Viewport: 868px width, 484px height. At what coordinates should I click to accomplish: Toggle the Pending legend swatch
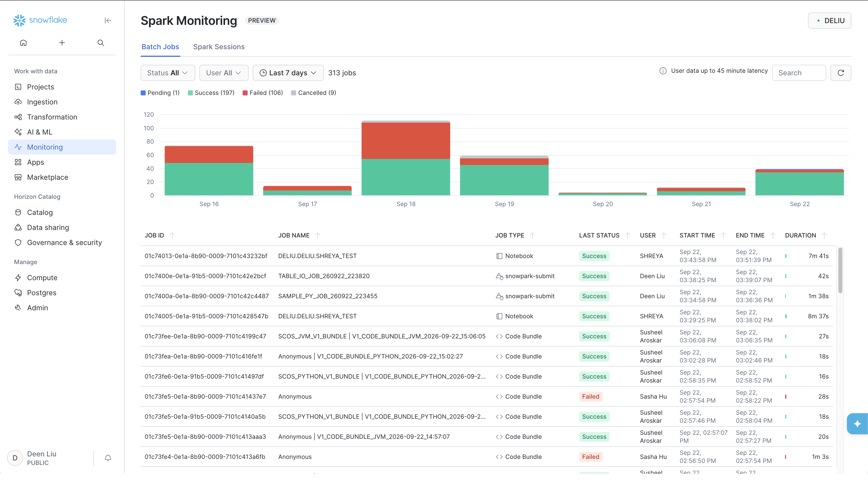click(x=143, y=93)
